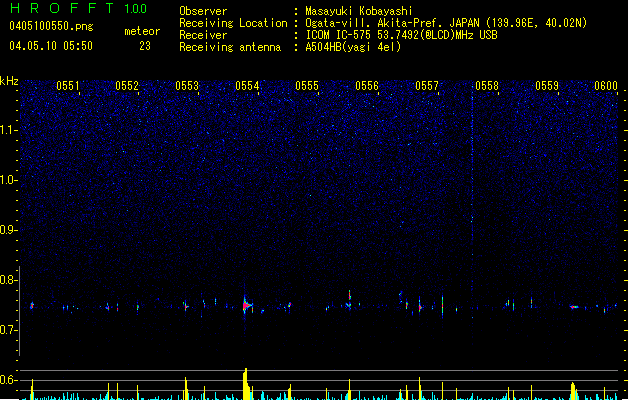Select the file name 0405100550.png

click(x=51, y=26)
